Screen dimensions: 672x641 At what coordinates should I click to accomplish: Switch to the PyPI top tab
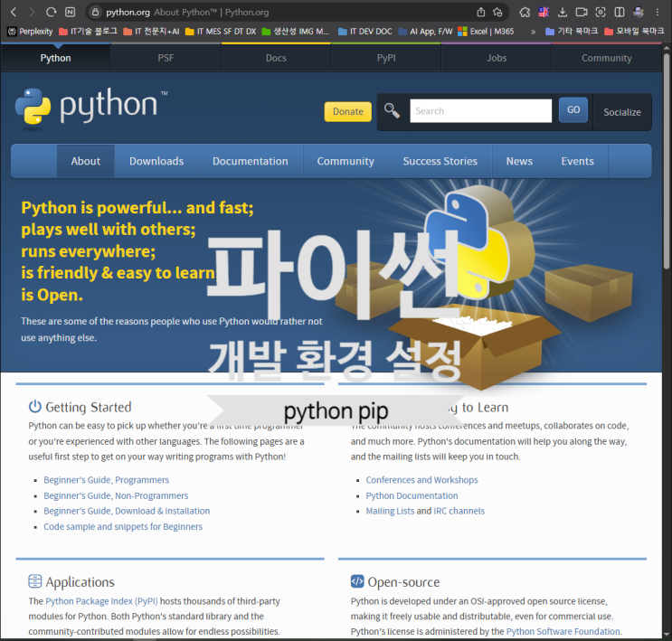point(386,58)
